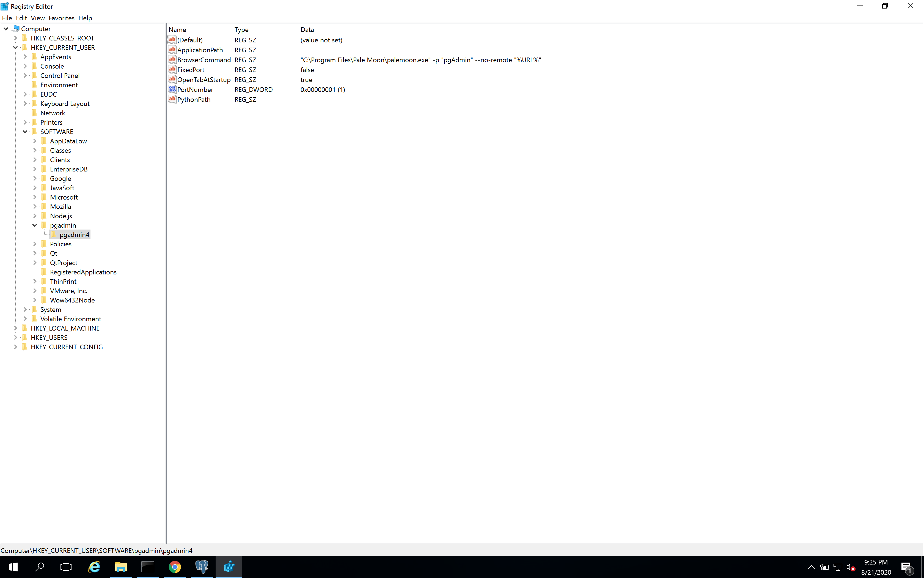Click the string icon of BrowserCommand value
The height and width of the screenshot is (578, 924).
(x=172, y=60)
